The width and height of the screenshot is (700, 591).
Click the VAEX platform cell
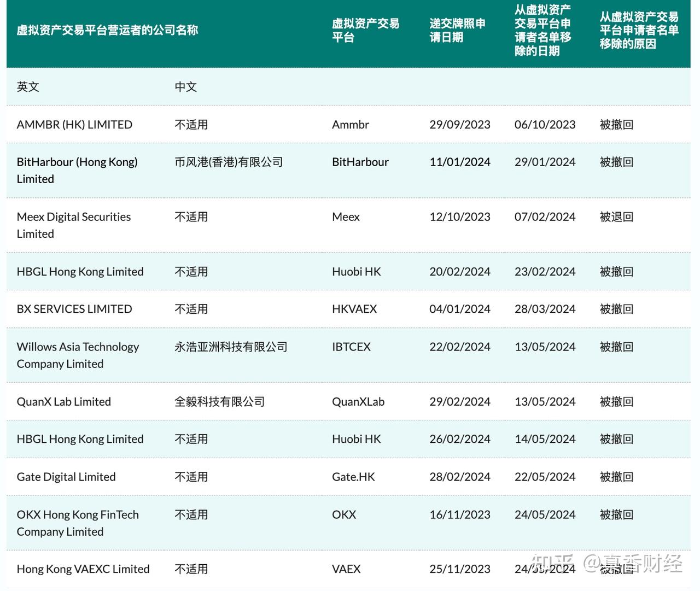point(346,570)
